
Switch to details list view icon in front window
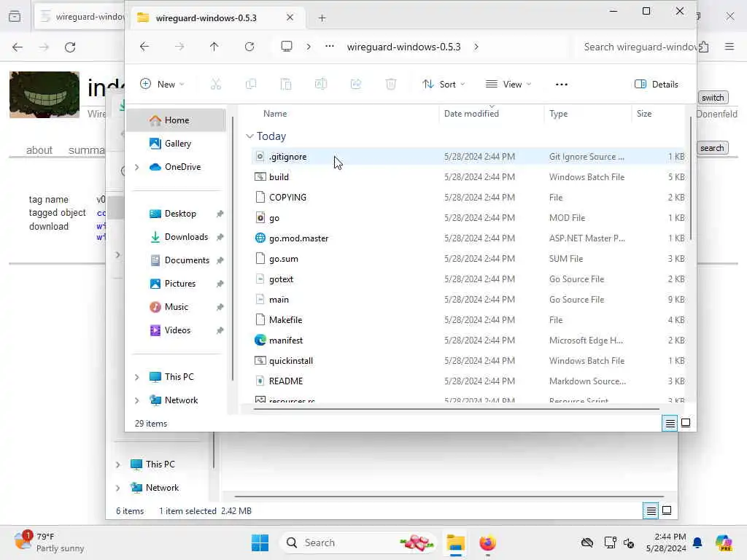tap(670, 423)
